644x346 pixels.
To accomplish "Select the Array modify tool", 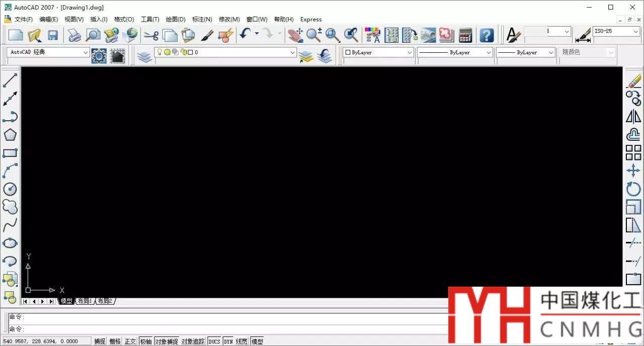I will (x=633, y=152).
